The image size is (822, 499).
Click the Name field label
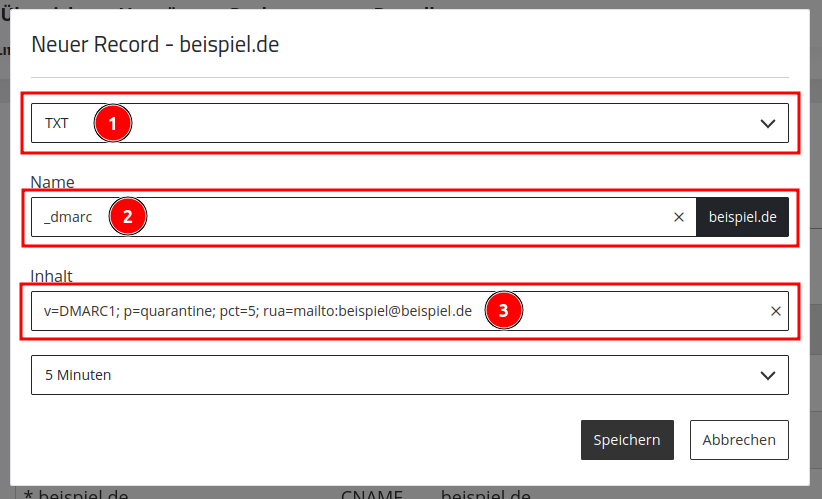pos(52,182)
